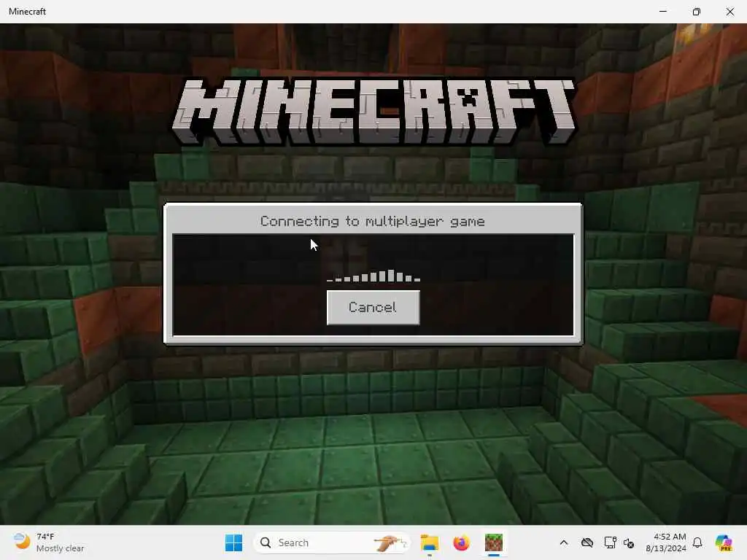Open the Windows Start menu

233,542
